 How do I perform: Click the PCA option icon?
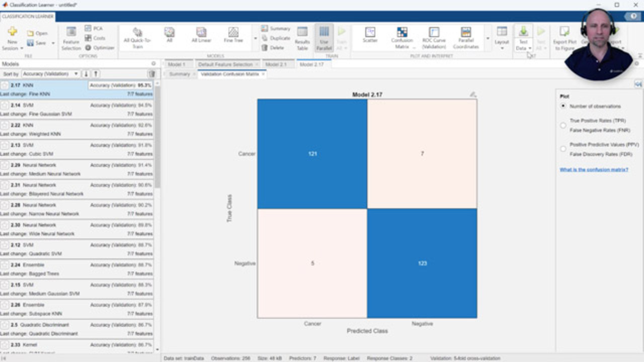pyautogui.click(x=89, y=29)
